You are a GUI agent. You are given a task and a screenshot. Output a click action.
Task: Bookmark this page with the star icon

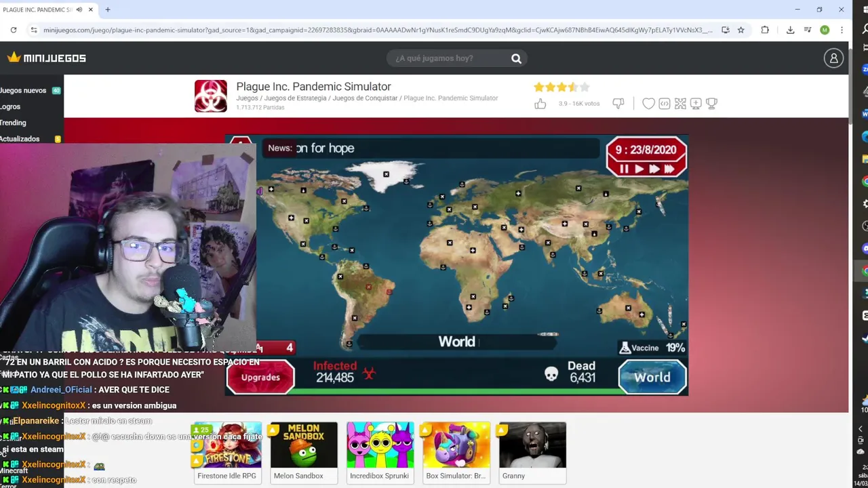coord(741,30)
